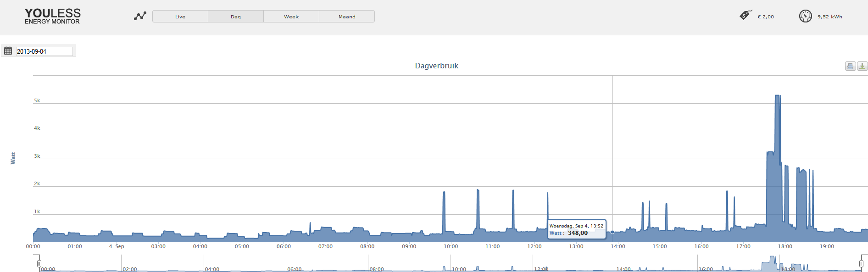868x272 pixels.
Task: Click the price tag cost icon
Action: [746, 16]
